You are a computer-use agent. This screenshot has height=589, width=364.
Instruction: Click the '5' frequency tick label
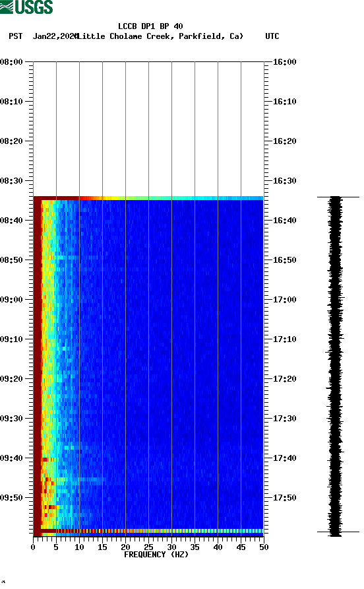tap(56, 547)
